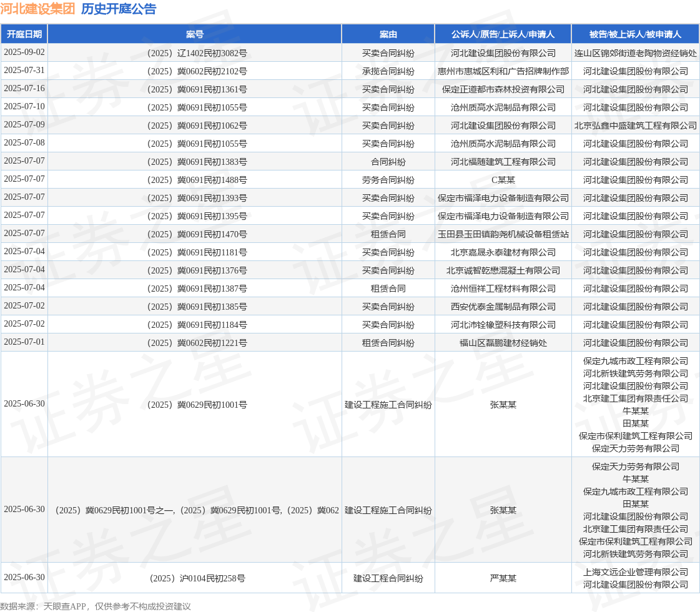The image size is (700, 612).
Task: Select the 开庭日期 column header
Action: pos(24,34)
